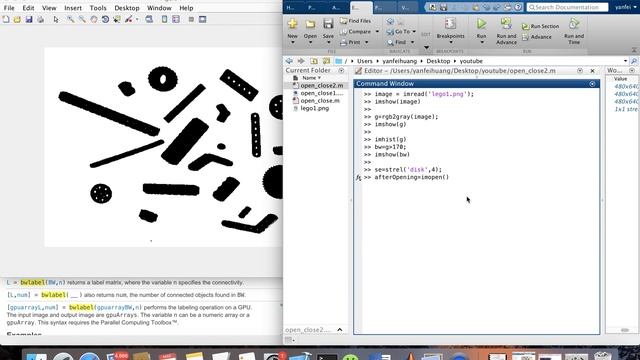Expand the open_close2 details panel chevron
The image size is (640, 360).
[x=340, y=329]
